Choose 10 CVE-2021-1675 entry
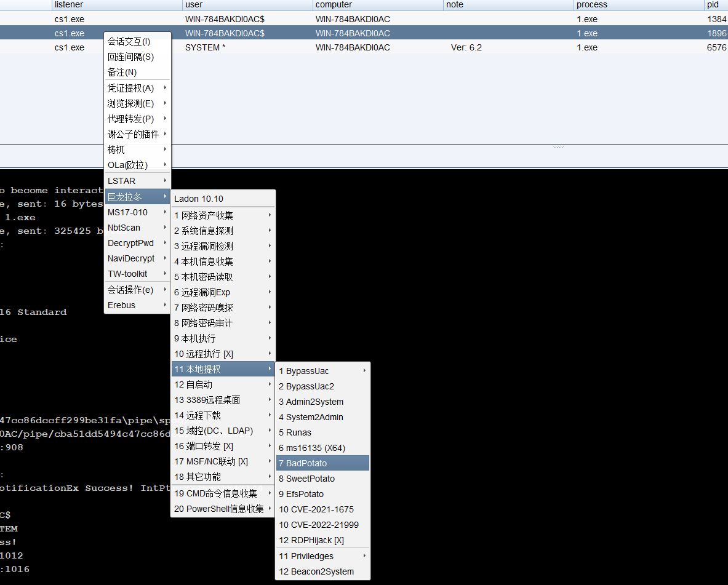 pyautogui.click(x=322, y=509)
